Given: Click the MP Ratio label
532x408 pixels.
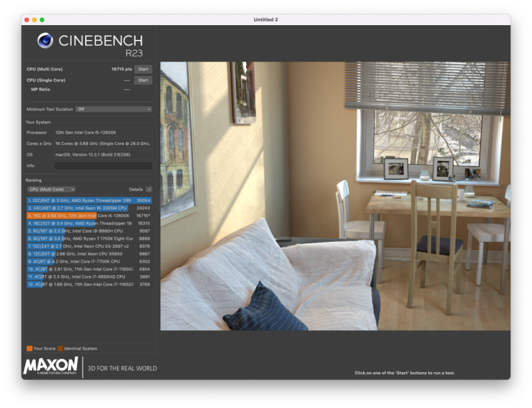Looking at the screenshot, I should (x=41, y=90).
